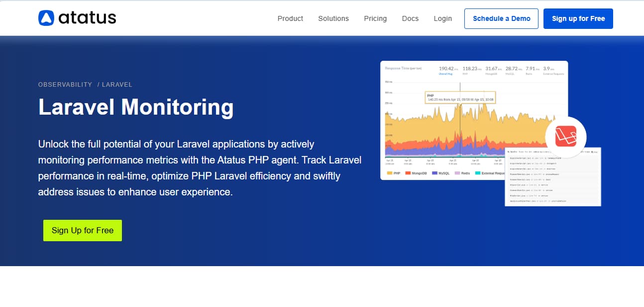The image size is (644, 307).
Task: Open the Docs link in navigation
Action: click(410, 18)
